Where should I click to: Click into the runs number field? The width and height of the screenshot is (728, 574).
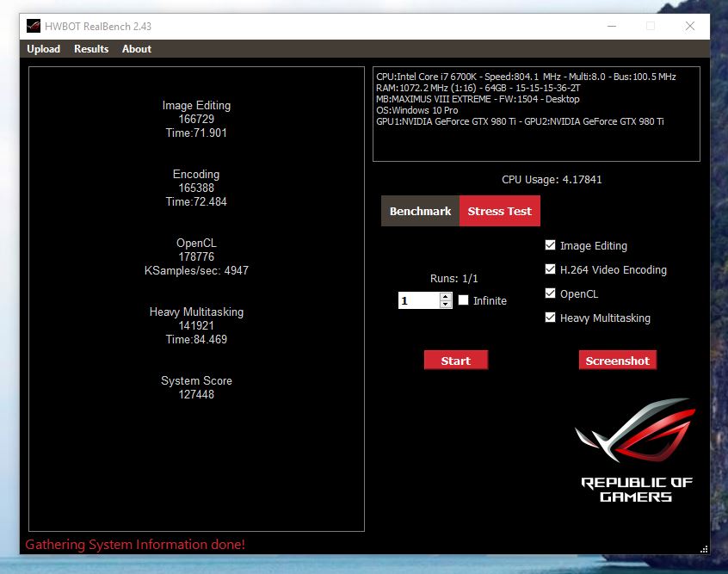[419, 300]
